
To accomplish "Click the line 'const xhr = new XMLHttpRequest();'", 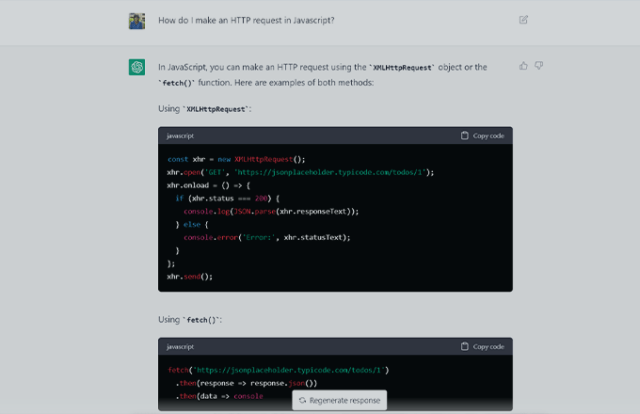I will tap(236, 159).
